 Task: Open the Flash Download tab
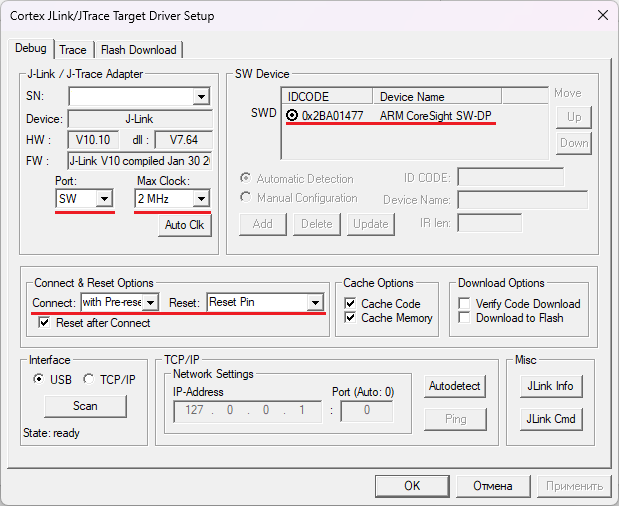(138, 50)
